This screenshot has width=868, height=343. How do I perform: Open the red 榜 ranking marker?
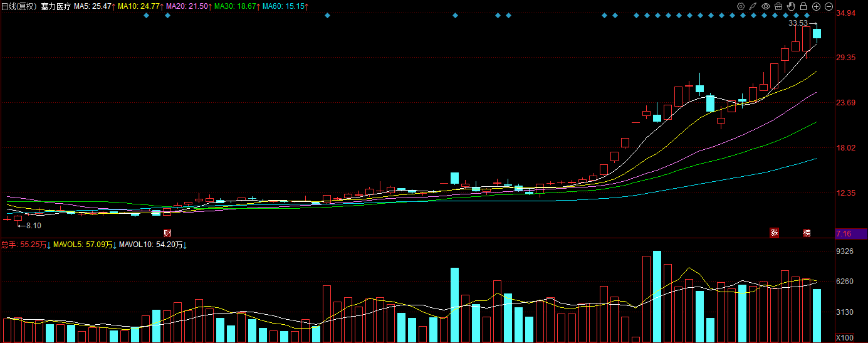[x=807, y=233]
